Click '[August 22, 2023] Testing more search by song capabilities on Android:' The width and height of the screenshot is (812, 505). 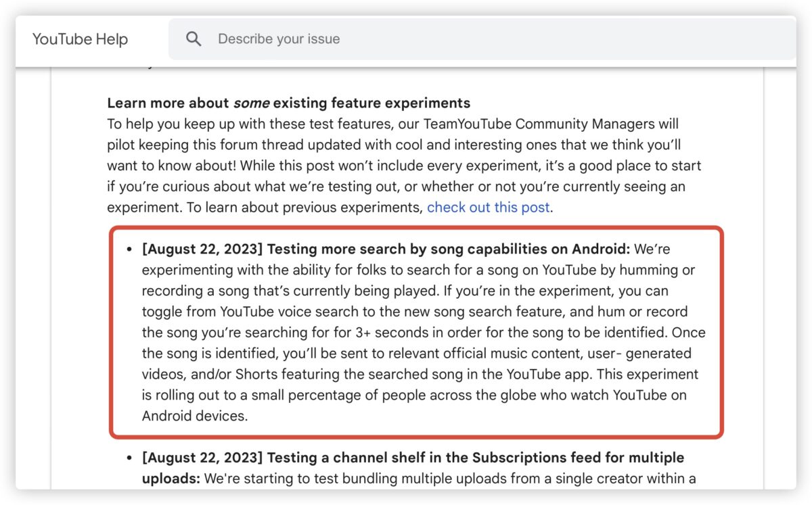[x=386, y=249]
